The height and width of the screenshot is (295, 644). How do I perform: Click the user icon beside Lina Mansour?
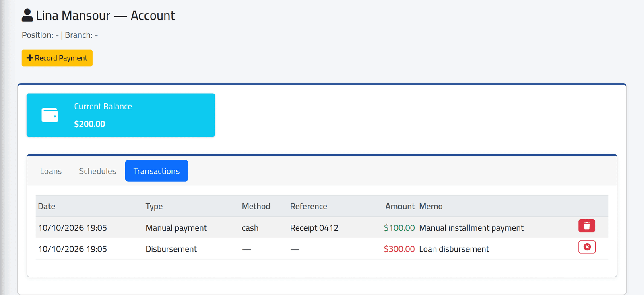(x=27, y=15)
